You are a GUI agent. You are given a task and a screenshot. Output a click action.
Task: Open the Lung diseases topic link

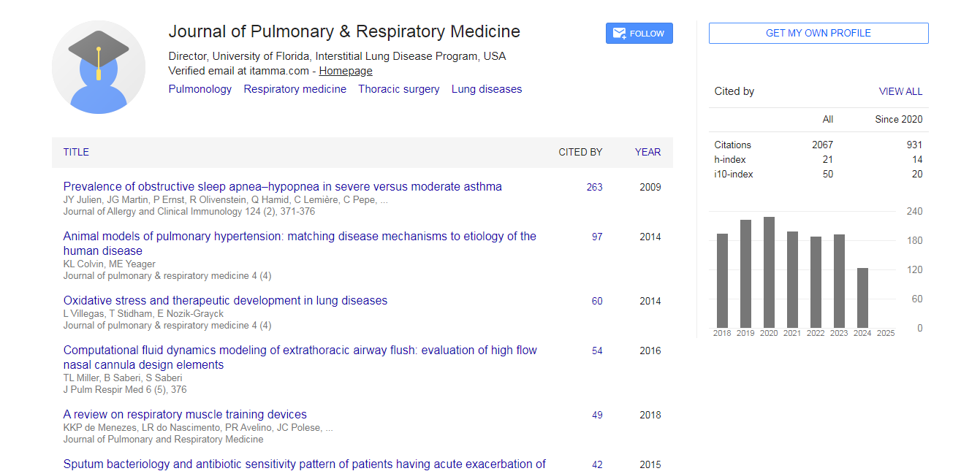pos(487,89)
